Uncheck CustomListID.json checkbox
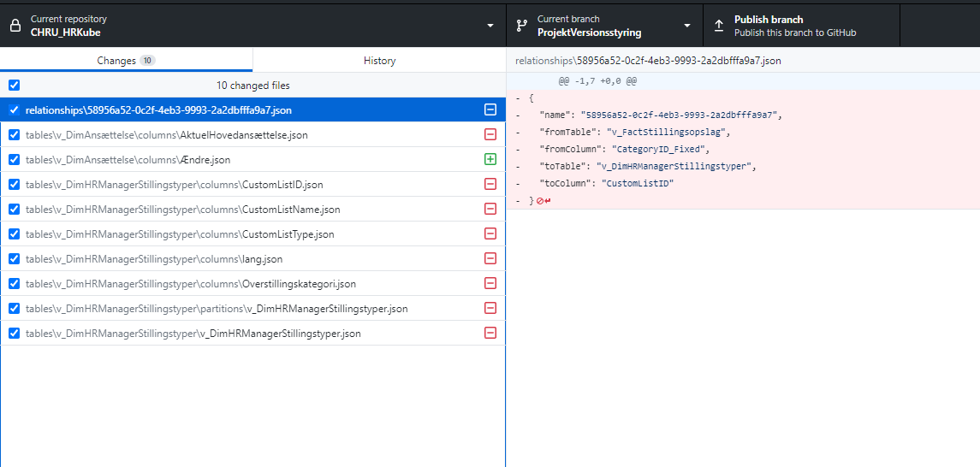Screen dimensions: 980x467 click(15, 184)
